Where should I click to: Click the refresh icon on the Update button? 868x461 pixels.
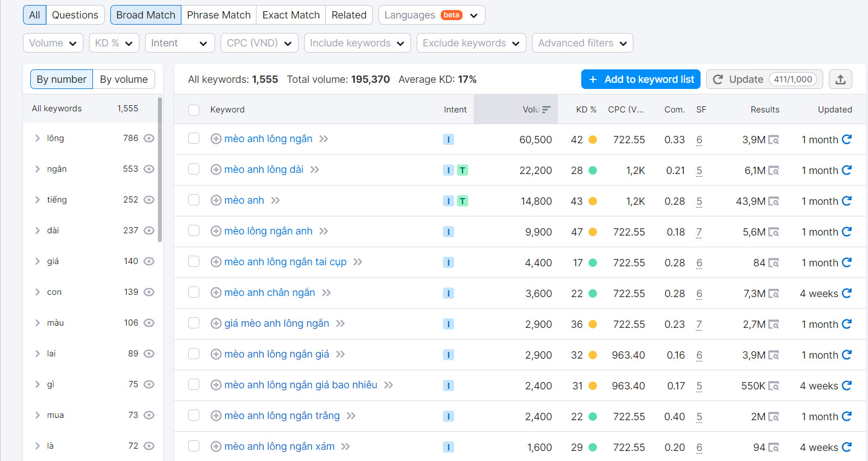(718, 79)
